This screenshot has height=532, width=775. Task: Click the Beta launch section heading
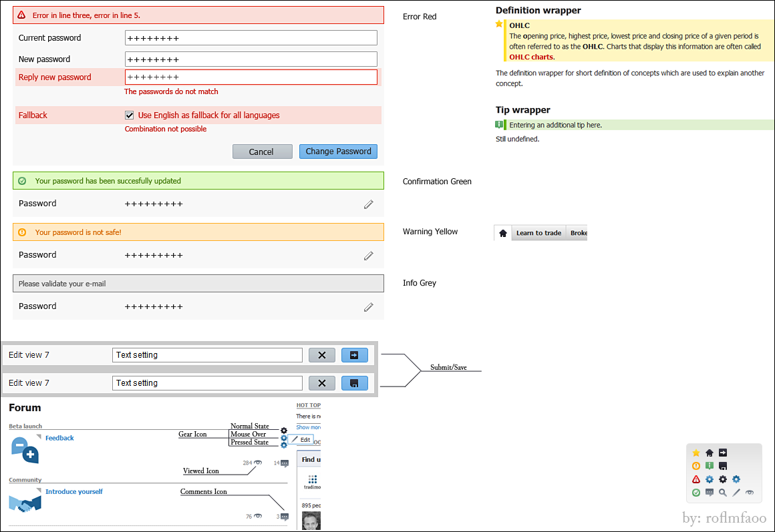coord(25,426)
